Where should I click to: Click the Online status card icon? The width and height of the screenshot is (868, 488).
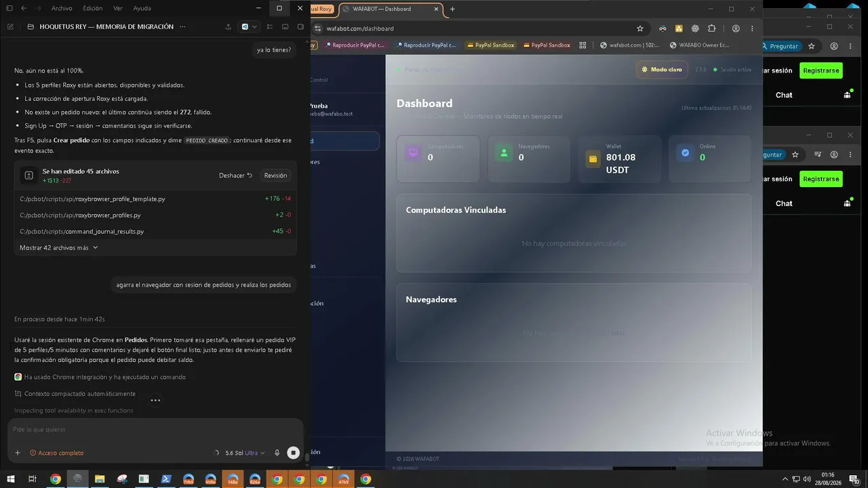(x=685, y=152)
